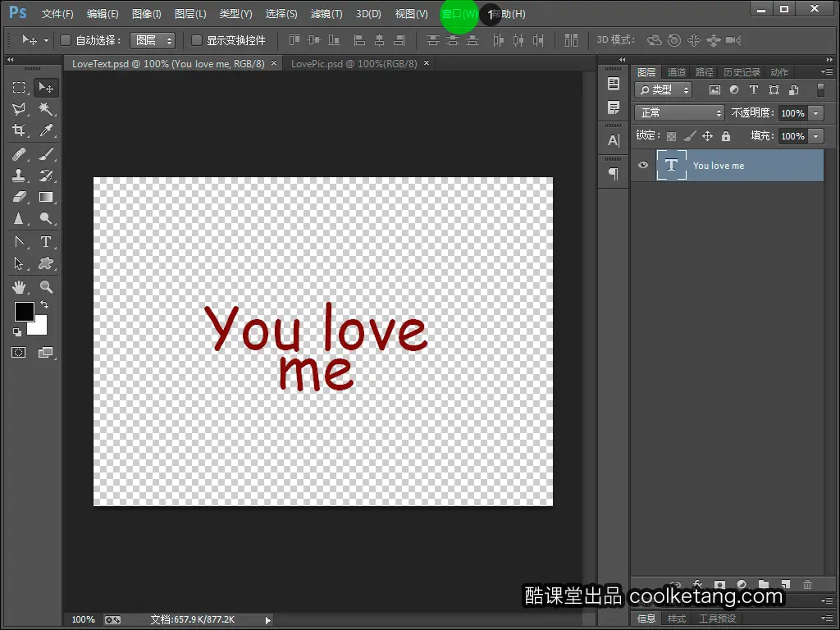Select the Gradient tool

pos(46,197)
